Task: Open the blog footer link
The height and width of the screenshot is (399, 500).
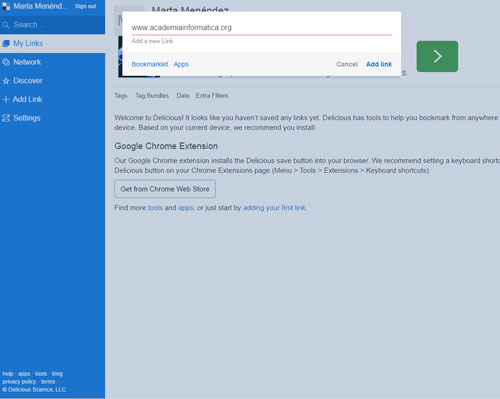Action: [x=57, y=374]
